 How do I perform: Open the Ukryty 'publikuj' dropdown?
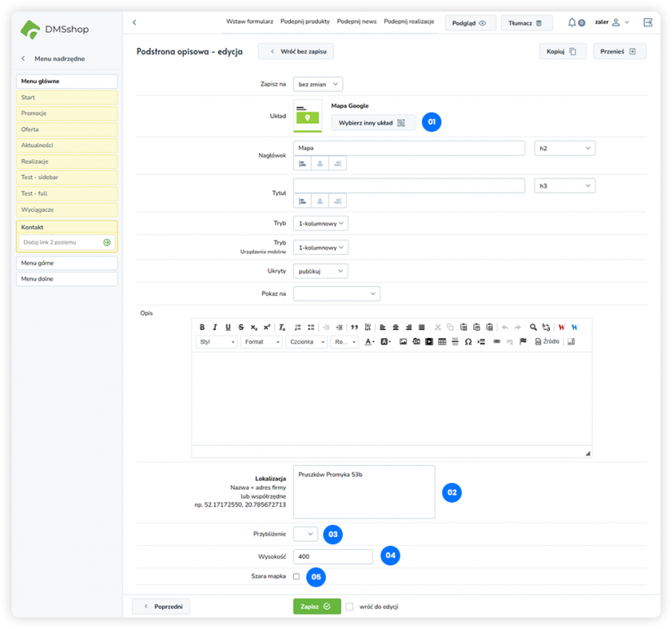click(x=320, y=271)
